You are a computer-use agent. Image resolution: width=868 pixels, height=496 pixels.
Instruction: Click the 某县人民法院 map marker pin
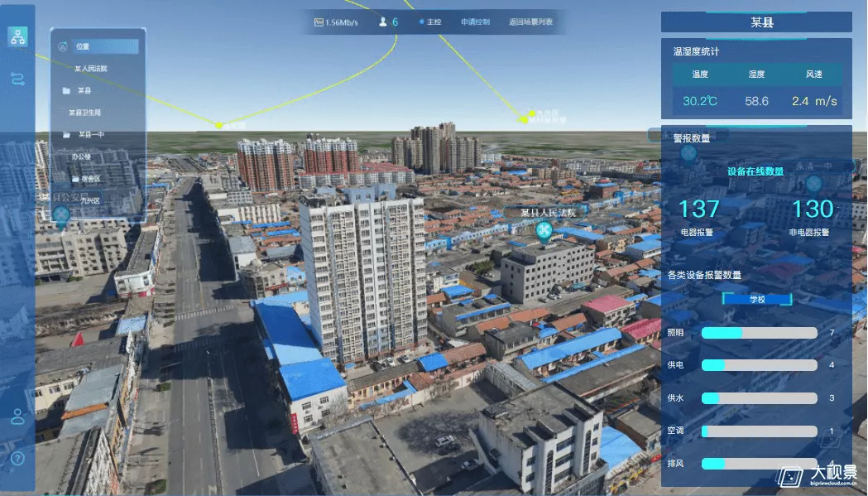544,232
